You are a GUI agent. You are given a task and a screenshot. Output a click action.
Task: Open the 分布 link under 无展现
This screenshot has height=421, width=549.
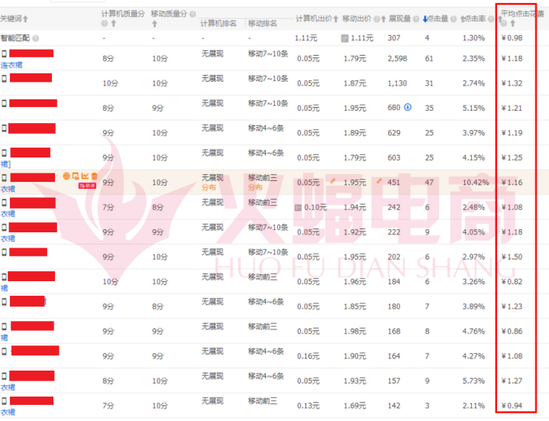tap(209, 187)
